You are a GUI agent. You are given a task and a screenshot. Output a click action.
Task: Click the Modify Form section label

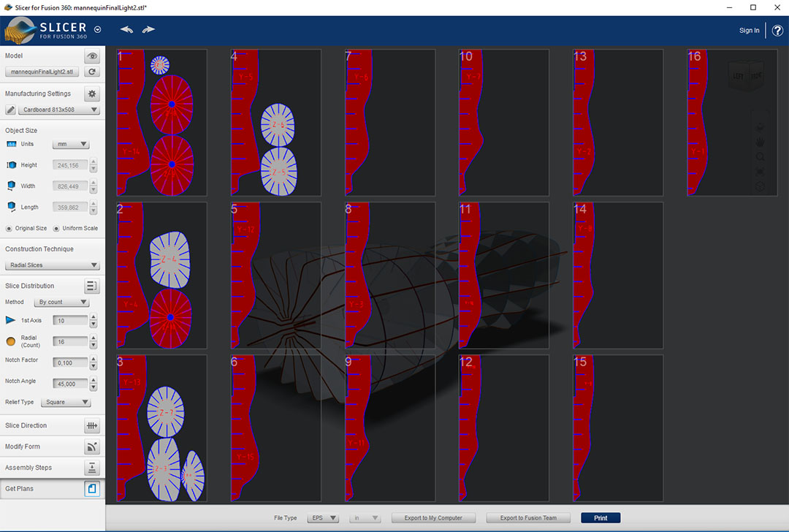coord(22,446)
